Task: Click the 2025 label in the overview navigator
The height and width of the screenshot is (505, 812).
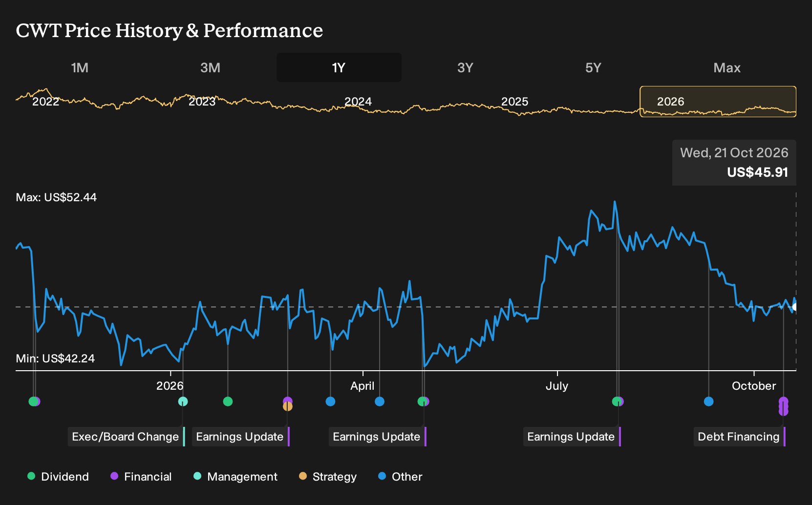Action: pos(514,102)
